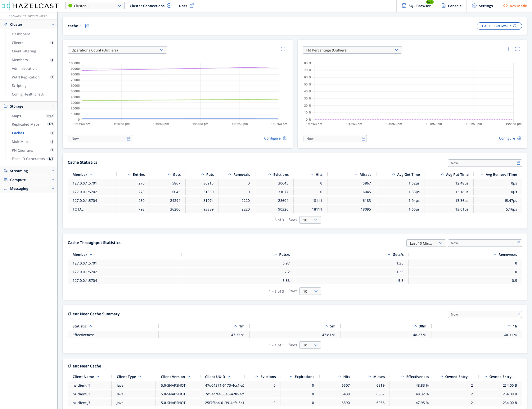The height and width of the screenshot is (409, 532).
Task: Add a metric with the plus icon on Operations Count chart
Action: pyautogui.click(x=274, y=49)
